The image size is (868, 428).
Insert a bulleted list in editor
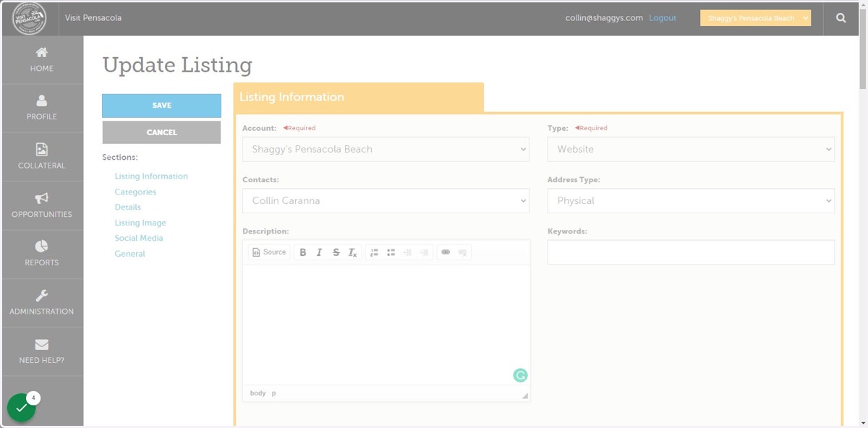[391, 252]
